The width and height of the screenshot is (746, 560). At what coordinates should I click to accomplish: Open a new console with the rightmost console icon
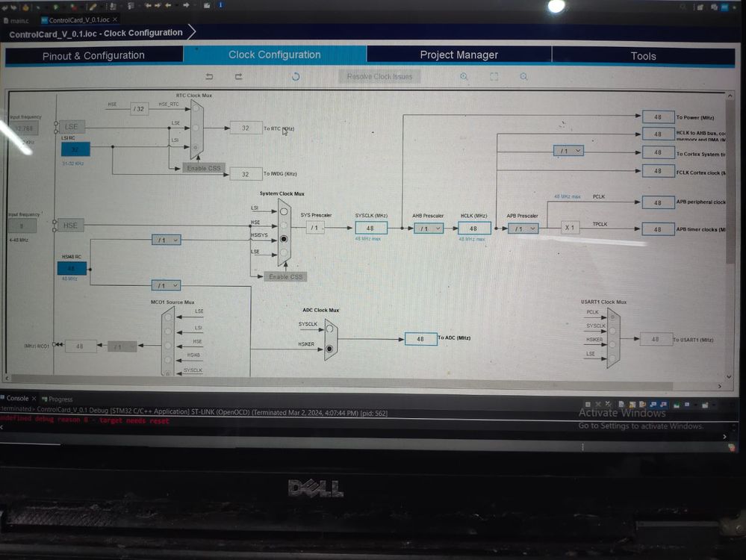pyautogui.click(x=705, y=405)
